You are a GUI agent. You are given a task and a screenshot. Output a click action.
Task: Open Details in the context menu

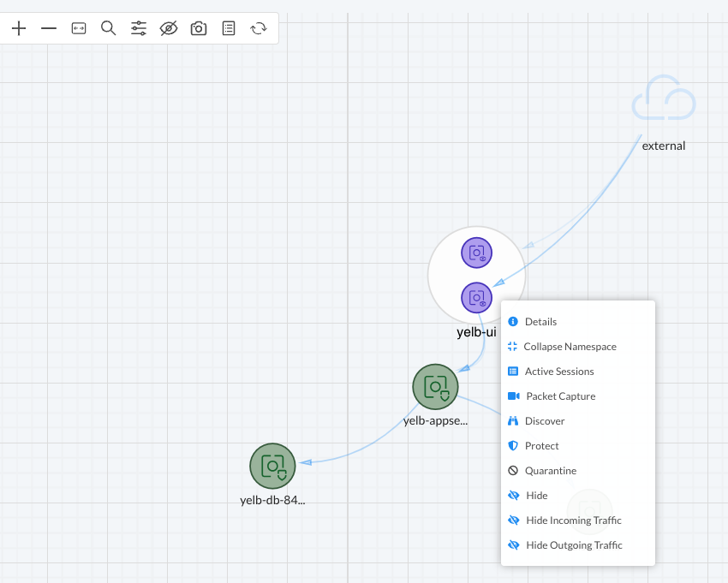(x=578, y=322)
